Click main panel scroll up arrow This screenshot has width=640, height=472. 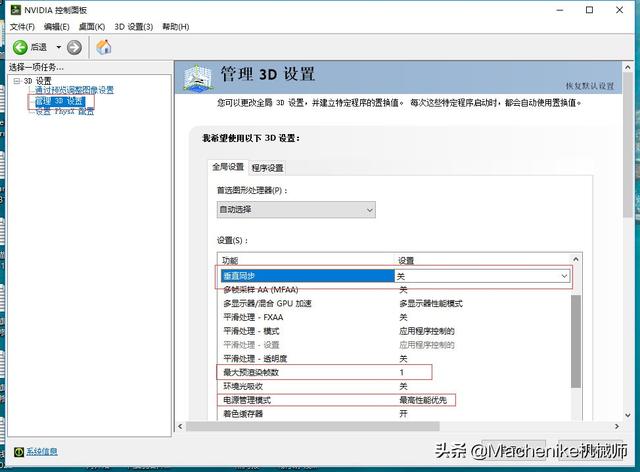pos(628,67)
